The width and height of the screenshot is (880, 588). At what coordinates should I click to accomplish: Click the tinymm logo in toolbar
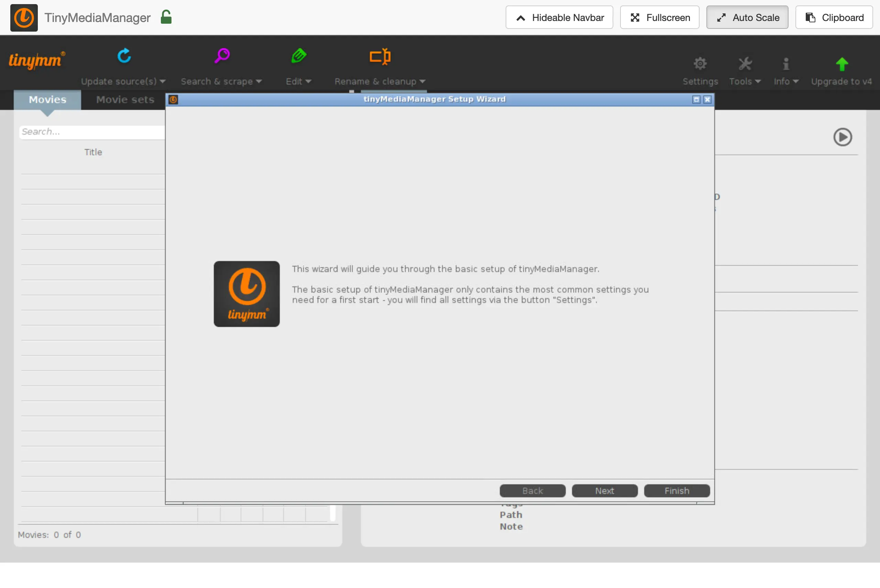coord(36,60)
